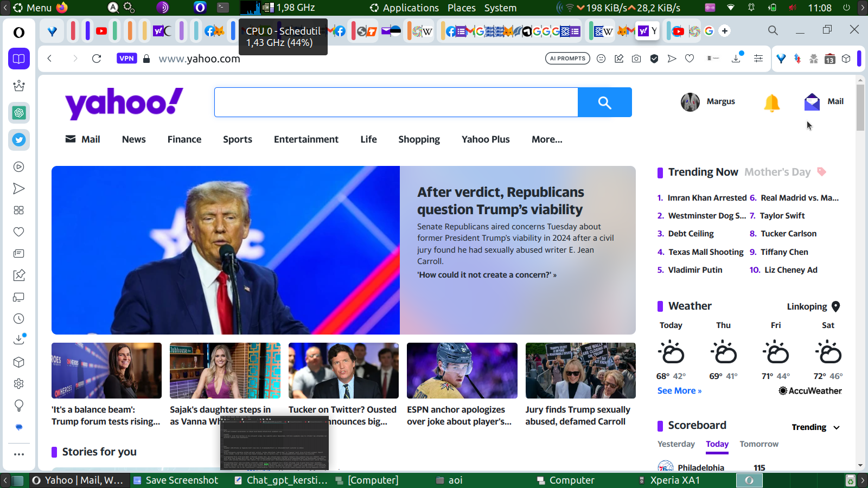Open bookmarks heart icon in the sidebar
The height and width of the screenshot is (488, 868).
click(x=19, y=232)
